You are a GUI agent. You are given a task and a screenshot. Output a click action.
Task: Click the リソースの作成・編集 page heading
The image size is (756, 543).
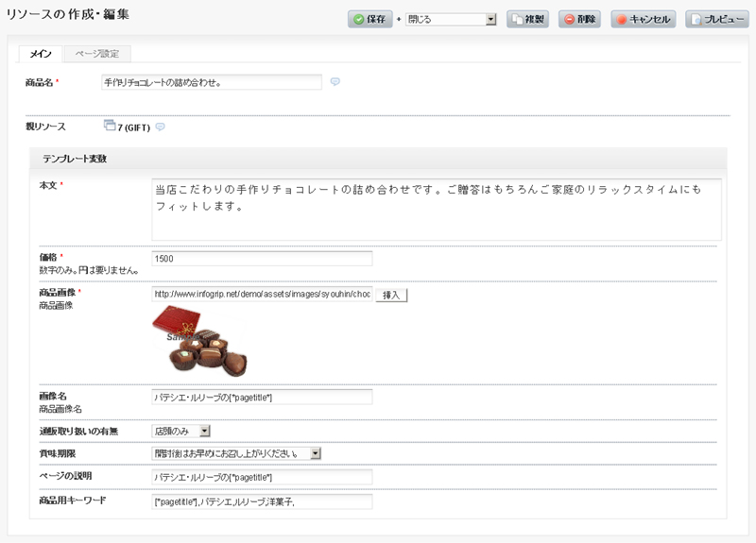(x=67, y=14)
